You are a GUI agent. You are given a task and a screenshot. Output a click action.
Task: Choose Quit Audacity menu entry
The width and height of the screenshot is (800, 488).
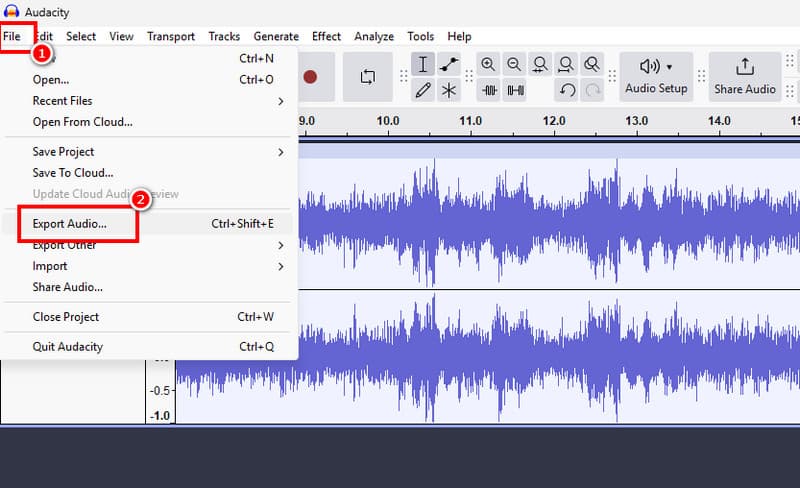pos(148,347)
